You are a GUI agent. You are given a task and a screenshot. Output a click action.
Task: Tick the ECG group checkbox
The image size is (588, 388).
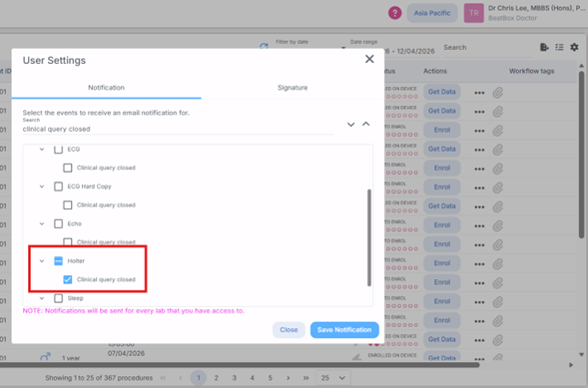[58, 150]
